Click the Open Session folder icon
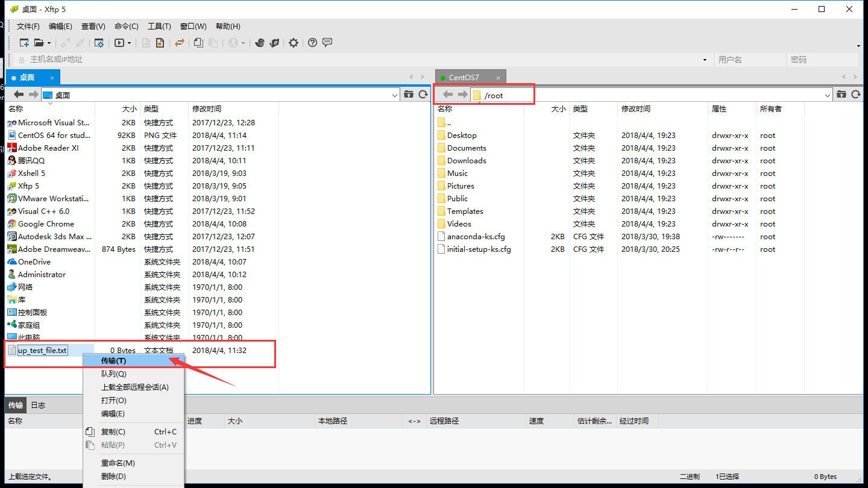 coord(39,43)
